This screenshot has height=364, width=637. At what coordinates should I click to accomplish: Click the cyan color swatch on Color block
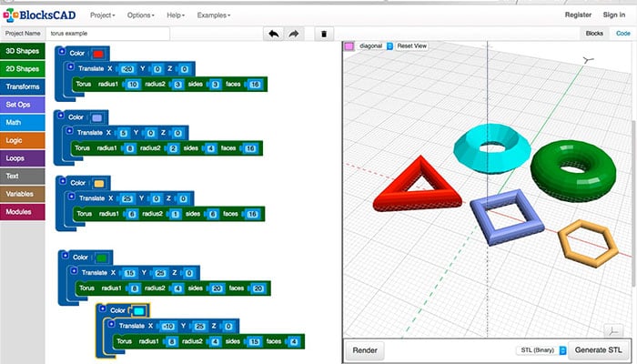(x=139, y=311)
